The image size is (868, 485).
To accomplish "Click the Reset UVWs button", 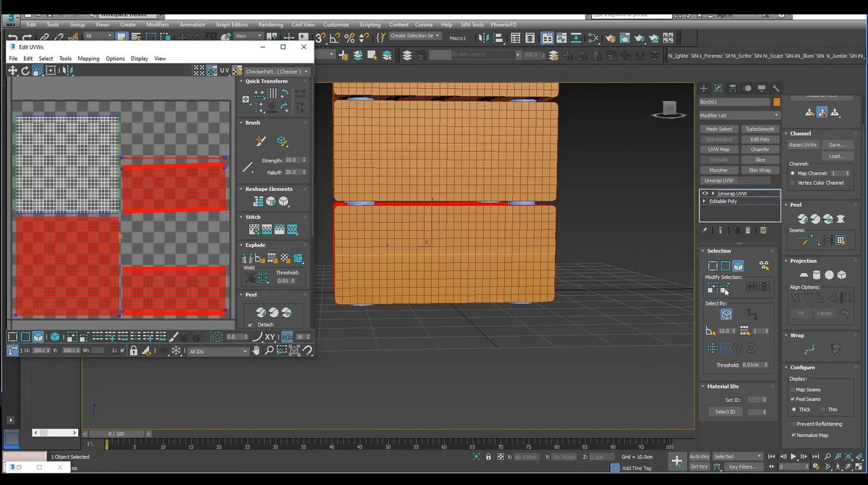I will (803, 145).
